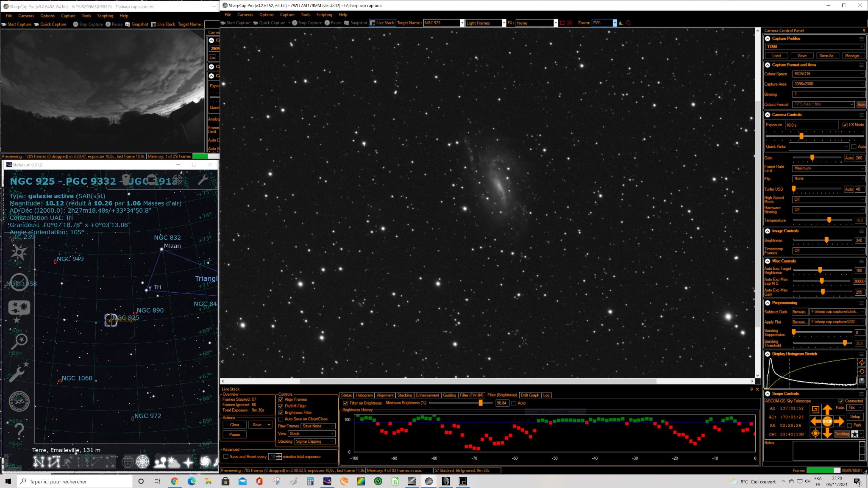Open the telescope Rate dropdown
868x488 pixels.
tap(855, 408)
